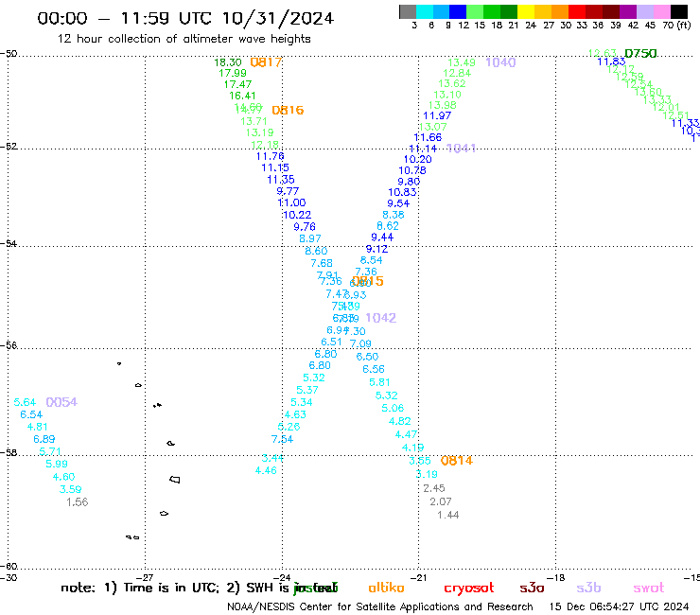700x615 pixels.
Task: Click the orange time label 0816
Action: pos(288,110)
